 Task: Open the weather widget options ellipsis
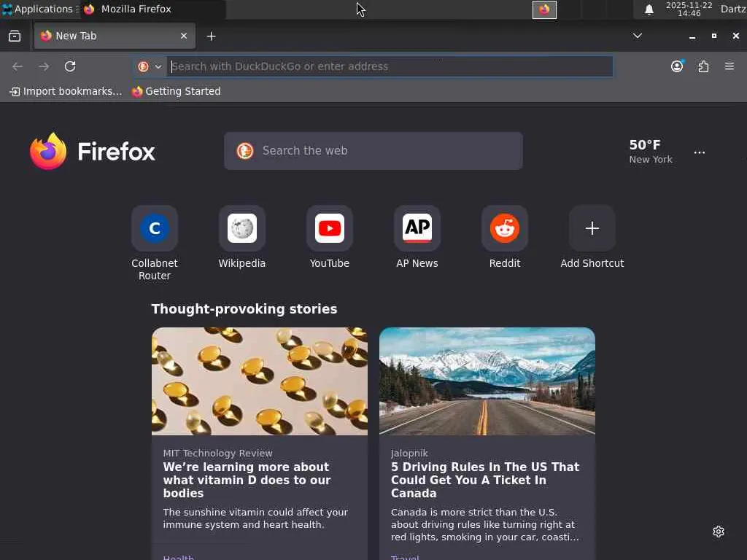[x=700, y=152]
